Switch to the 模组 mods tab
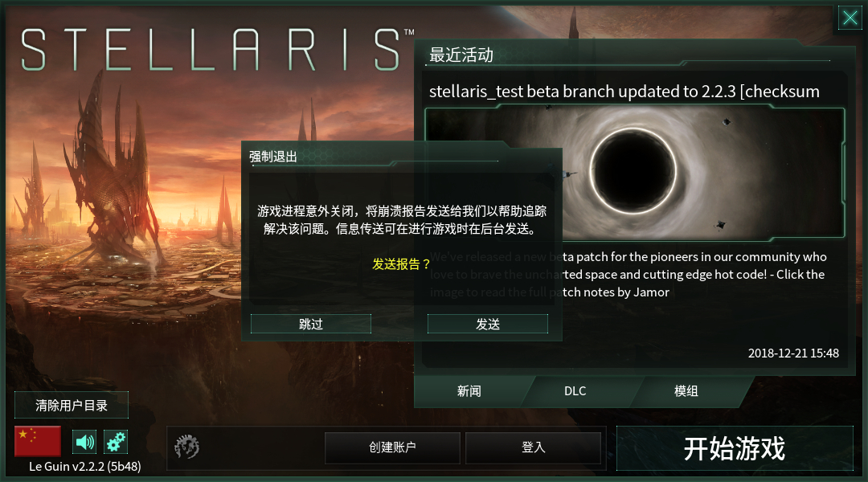 click(x=686, y=391)
